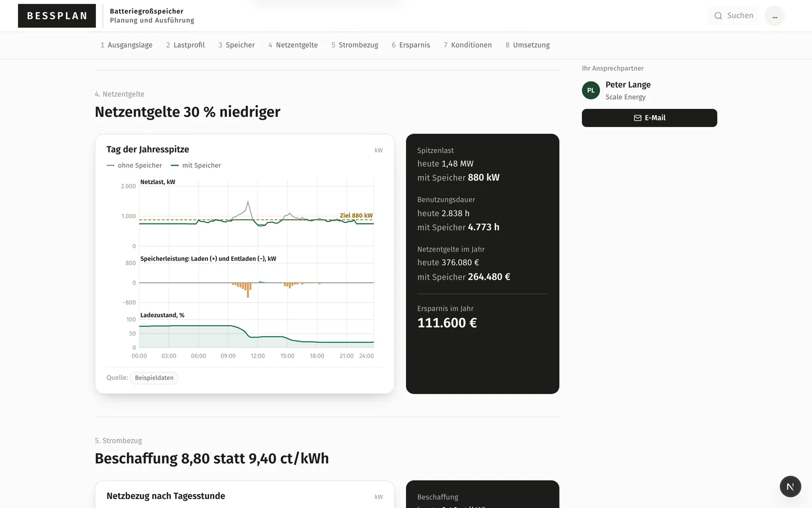Viewport: 812px width, 508px height.
Task: Click 'mit Speicher 264.480 €' value
Action: click(464, 277)
